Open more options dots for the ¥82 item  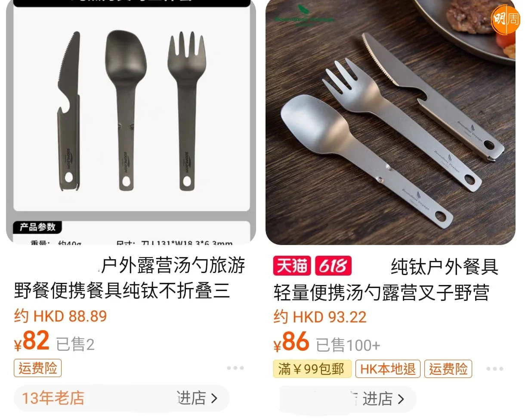(235, 368)
